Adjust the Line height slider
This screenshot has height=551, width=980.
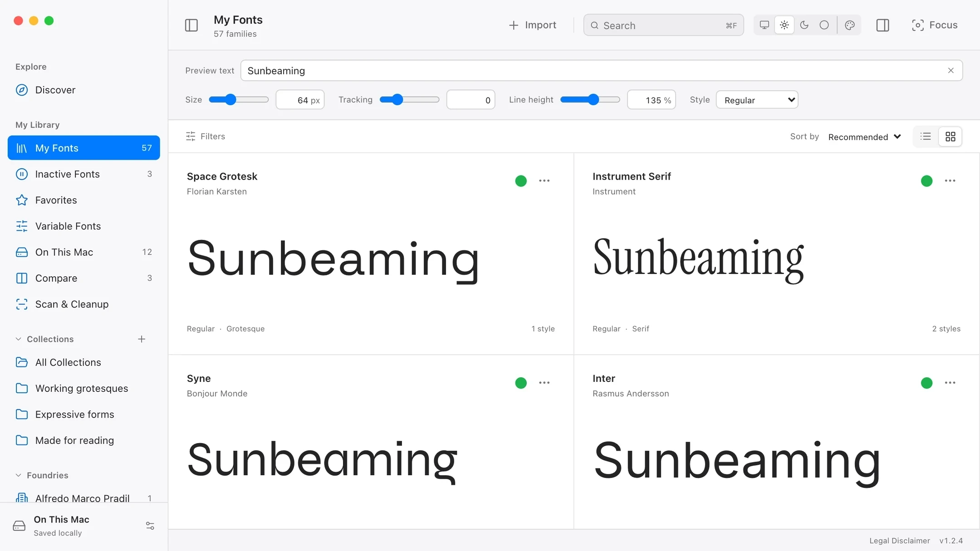tap(590, 99)
